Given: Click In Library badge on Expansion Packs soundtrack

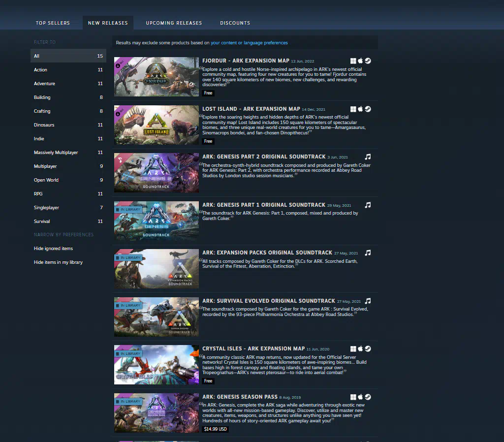Looking at the screenshot, I should click(x=128, y=257).
